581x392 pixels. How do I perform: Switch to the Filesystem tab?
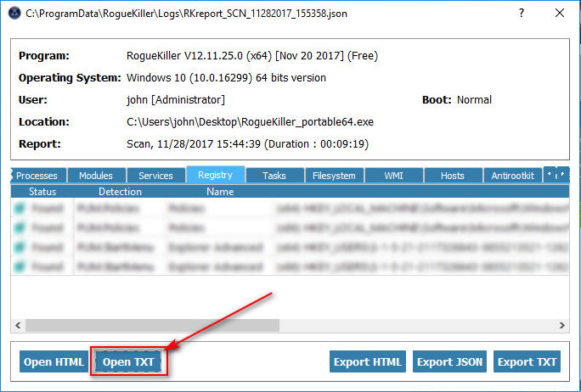334,176
